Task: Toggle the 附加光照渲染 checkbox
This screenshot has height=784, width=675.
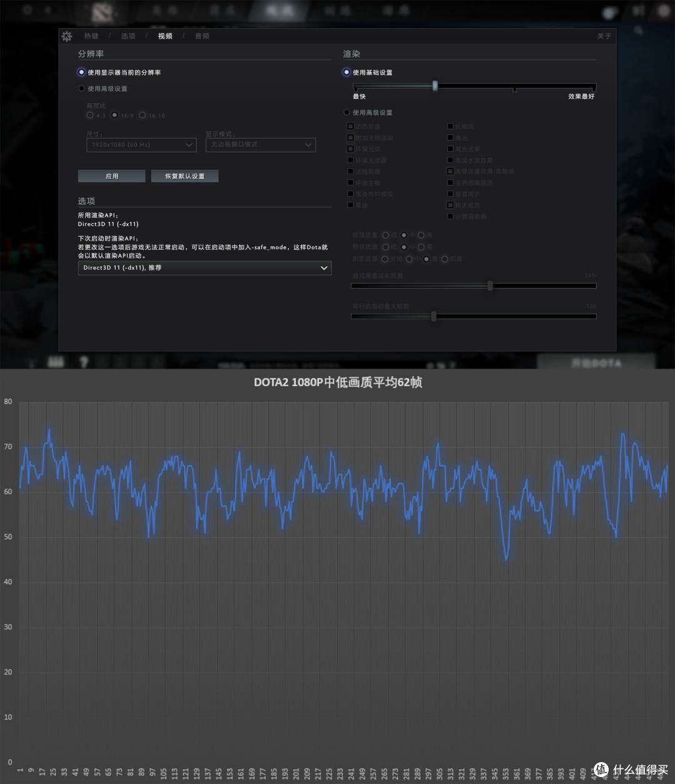Action: pyautogui.click(x=351, y=137)
